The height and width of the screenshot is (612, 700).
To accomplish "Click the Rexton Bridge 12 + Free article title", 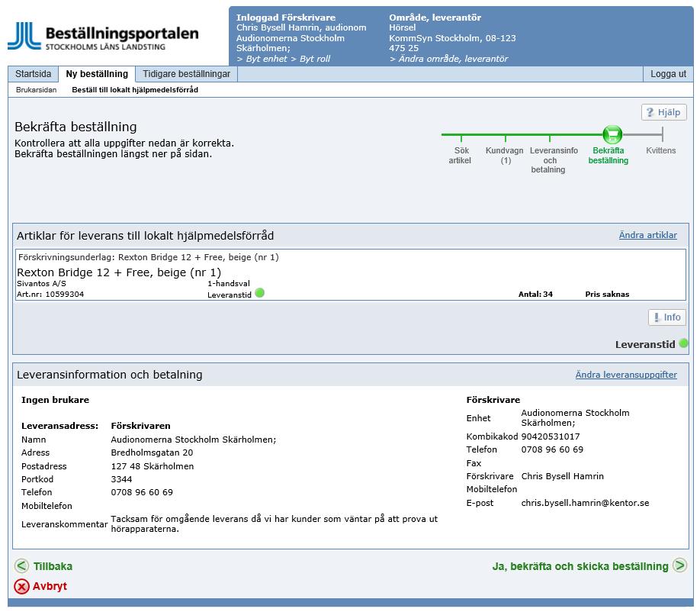I will pos(119,272).
